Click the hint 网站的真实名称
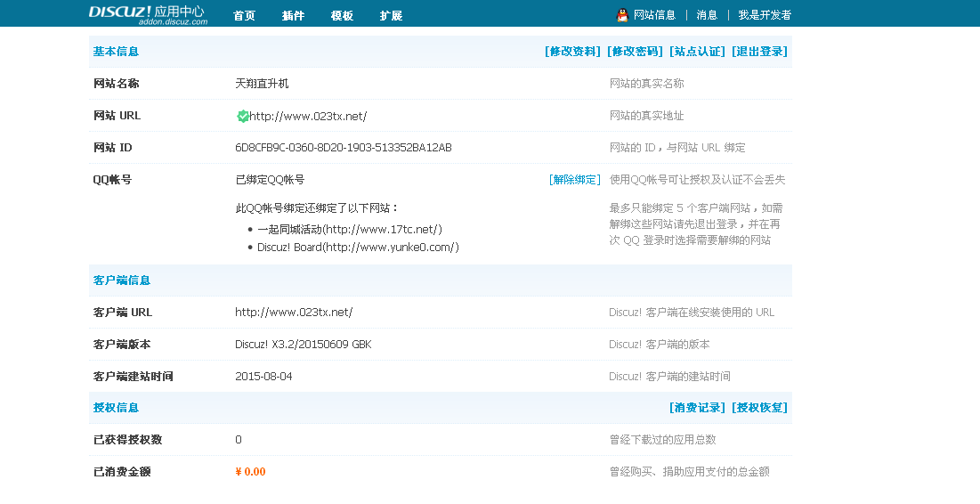Image resolution: width=980 pixels, height=504 pixels. (647, 84)
